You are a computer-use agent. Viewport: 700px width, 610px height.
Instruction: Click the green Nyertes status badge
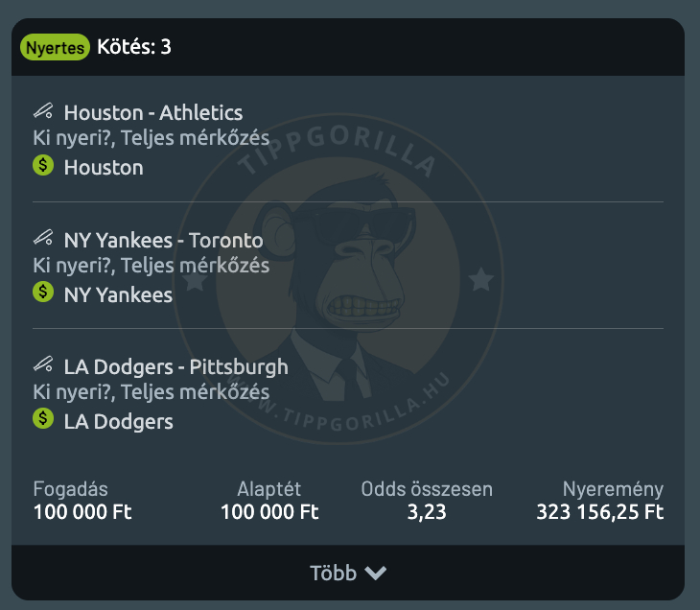(x=55, y=47)
